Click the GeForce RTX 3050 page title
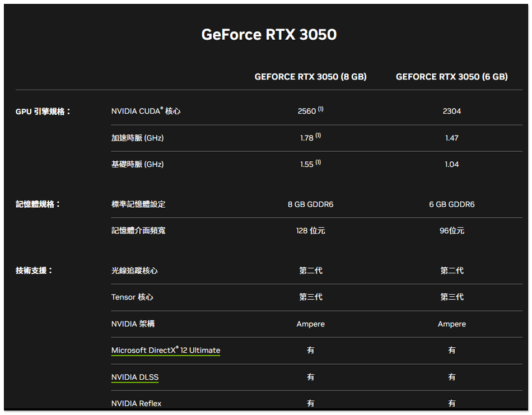 [x=269, y=35]
